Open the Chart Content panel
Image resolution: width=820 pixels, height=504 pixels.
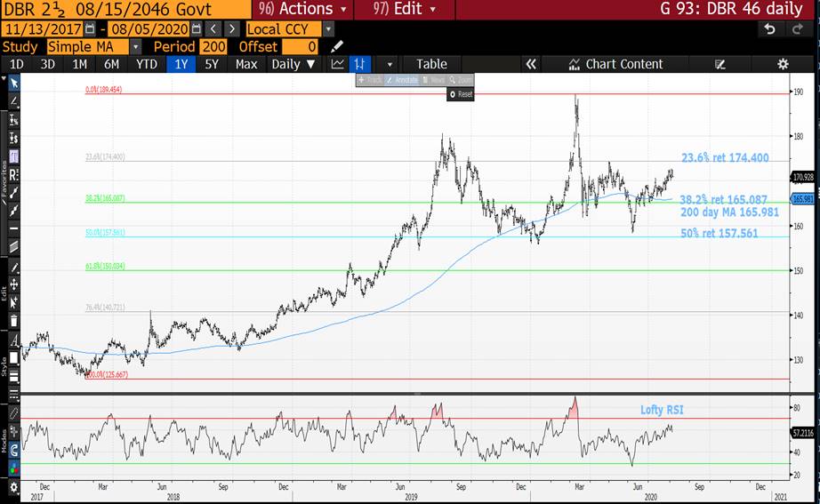coord(615,64)
